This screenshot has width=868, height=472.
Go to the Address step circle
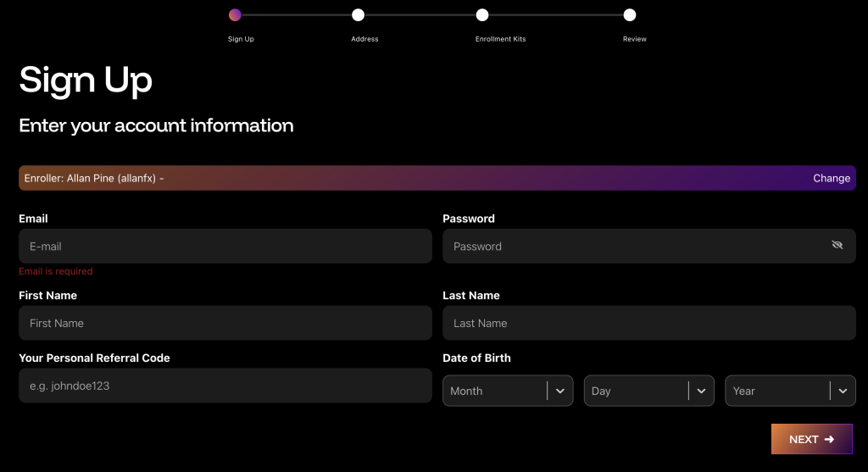pos(358,14)
